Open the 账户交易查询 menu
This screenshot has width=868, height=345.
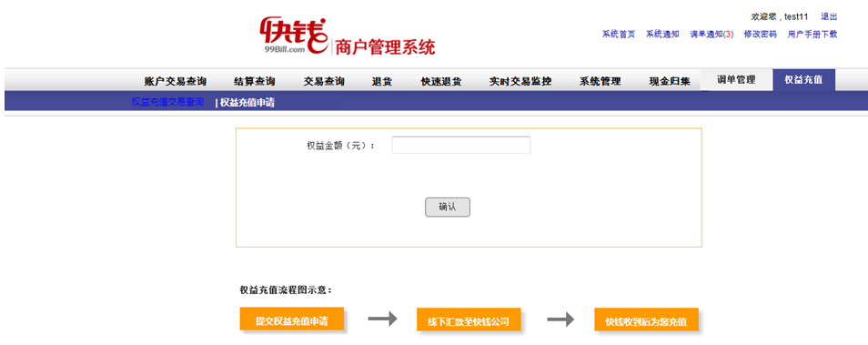pos(175,81)
